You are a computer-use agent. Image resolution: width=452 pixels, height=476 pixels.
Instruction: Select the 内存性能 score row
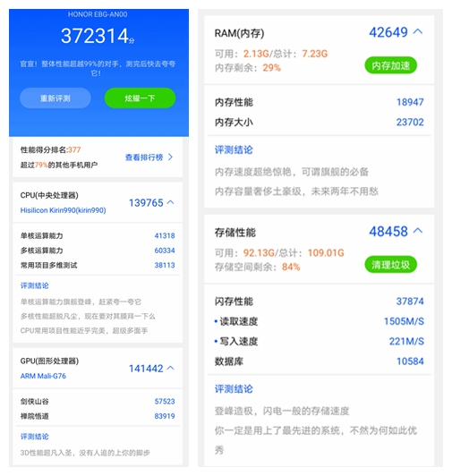pyautogui.click(x=319, y=102)
